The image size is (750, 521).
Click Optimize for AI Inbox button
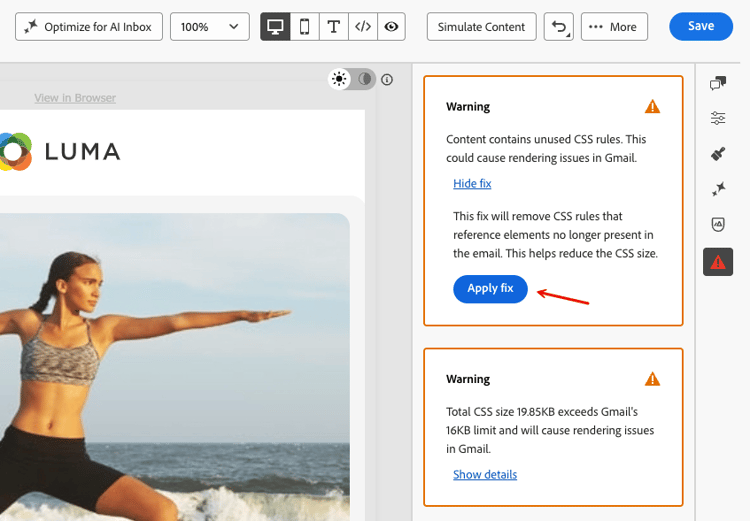click(x=88, y=27)
